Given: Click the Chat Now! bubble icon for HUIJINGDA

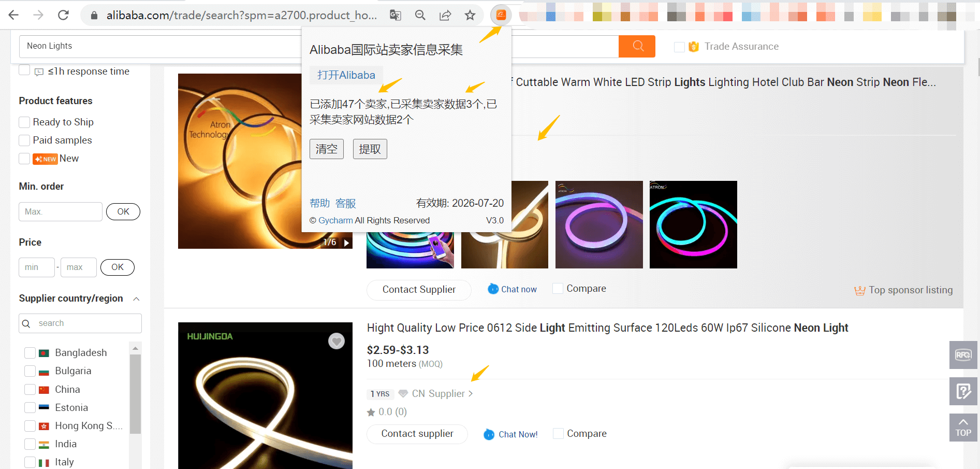Looking at the screenshot, I should point(489,434).
